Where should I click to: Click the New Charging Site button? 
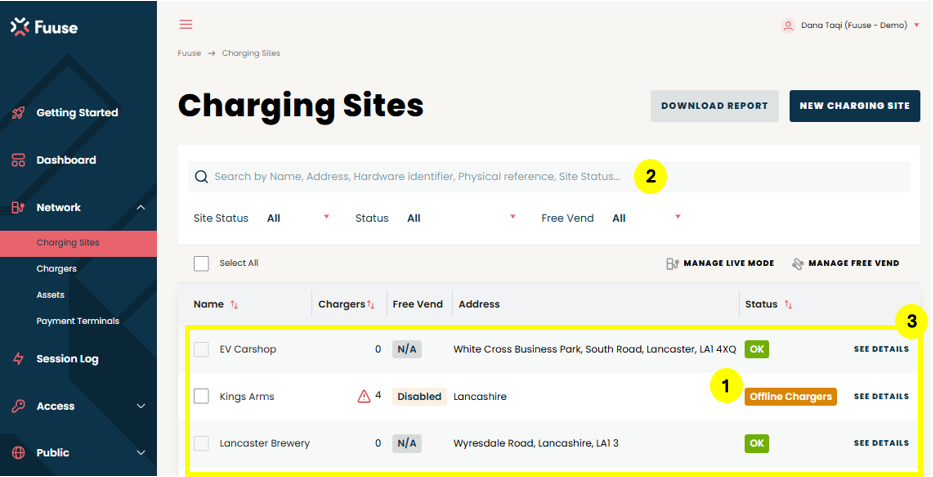tap(854, 106)
